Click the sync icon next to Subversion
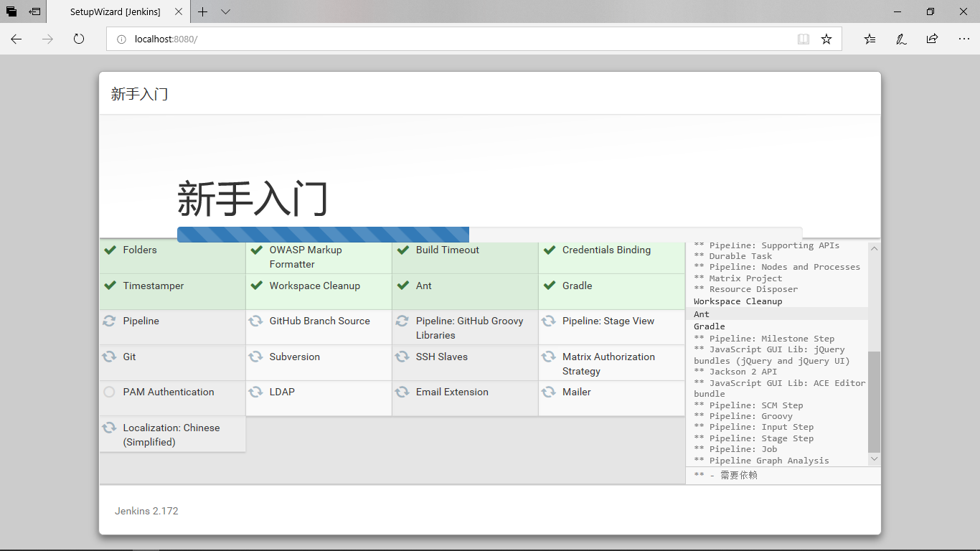The width and height of the screenshot is (980, 551). (x=255, y=357)
